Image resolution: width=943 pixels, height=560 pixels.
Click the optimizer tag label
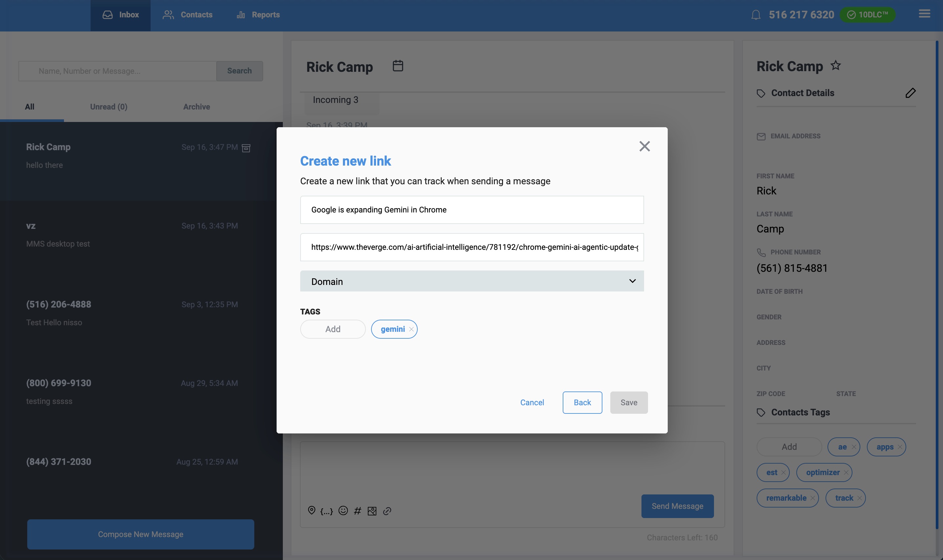[823, 472]
